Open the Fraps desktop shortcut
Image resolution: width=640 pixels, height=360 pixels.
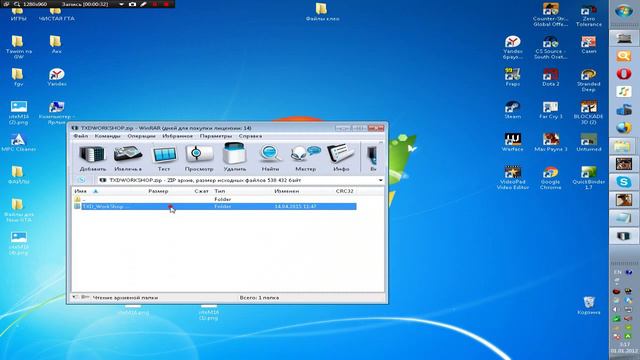point(513,77)
